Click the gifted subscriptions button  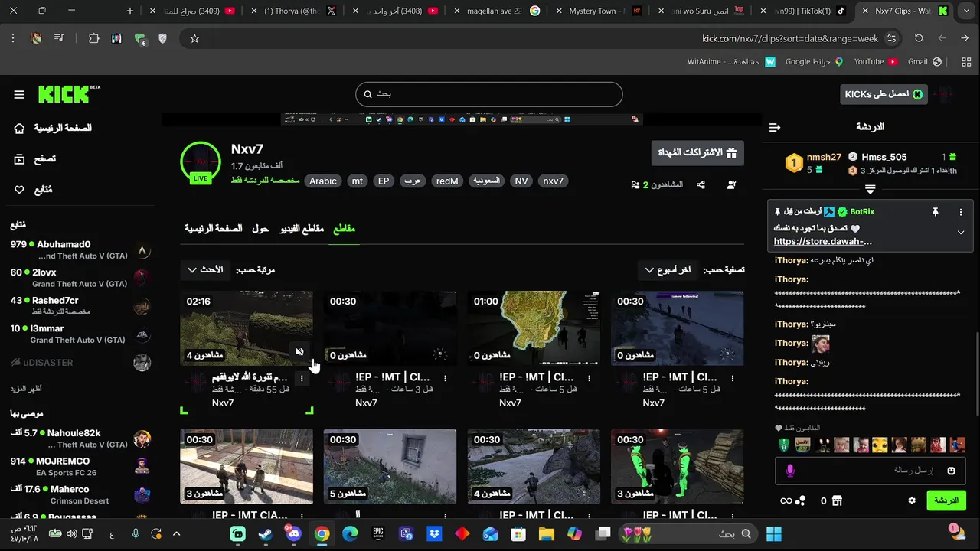[x=697, y=153]
